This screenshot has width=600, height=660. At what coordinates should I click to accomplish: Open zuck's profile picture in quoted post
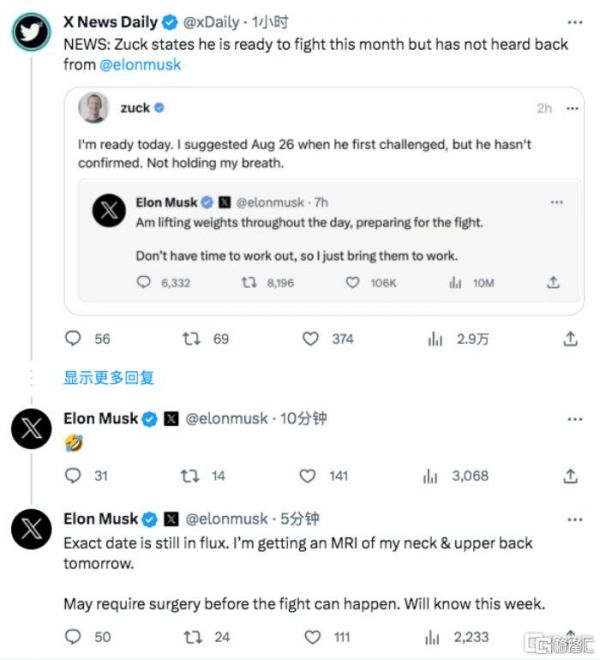tap(96, 107)
